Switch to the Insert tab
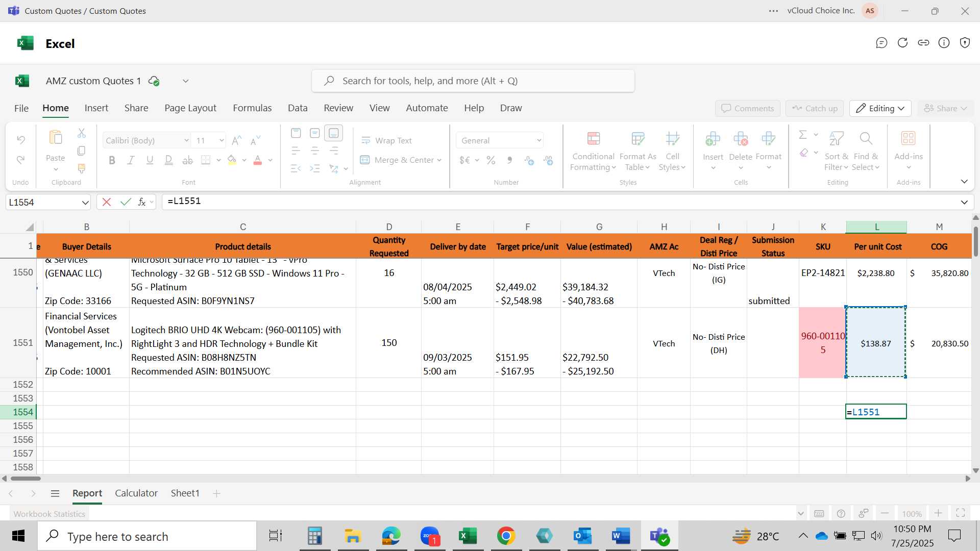980x551 pixels. [96, 108]
